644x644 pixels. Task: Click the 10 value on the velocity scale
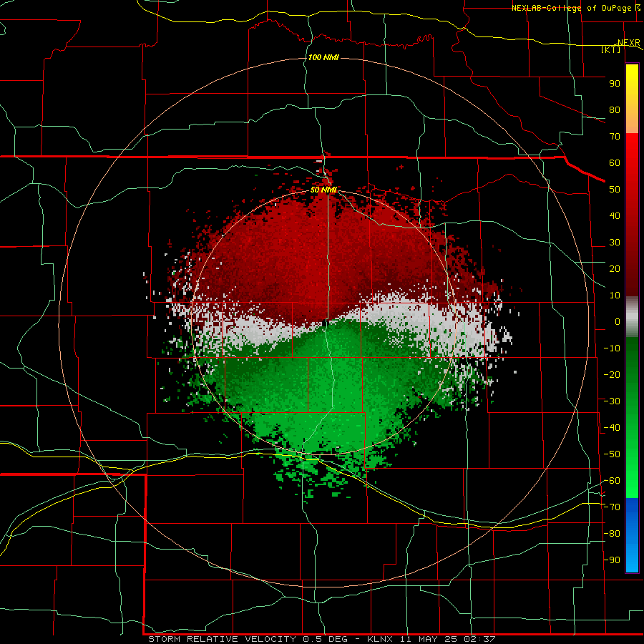pyautogui.click(x=615, y=296)
